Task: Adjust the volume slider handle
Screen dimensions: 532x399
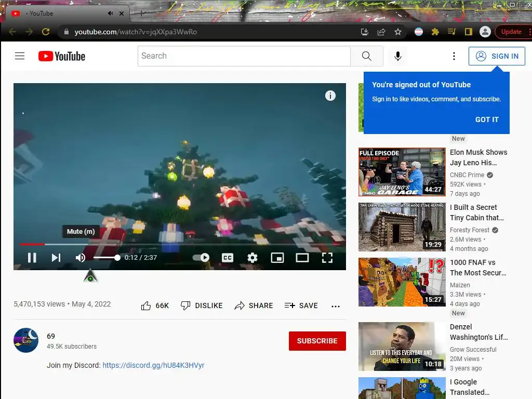Action: 117,258
